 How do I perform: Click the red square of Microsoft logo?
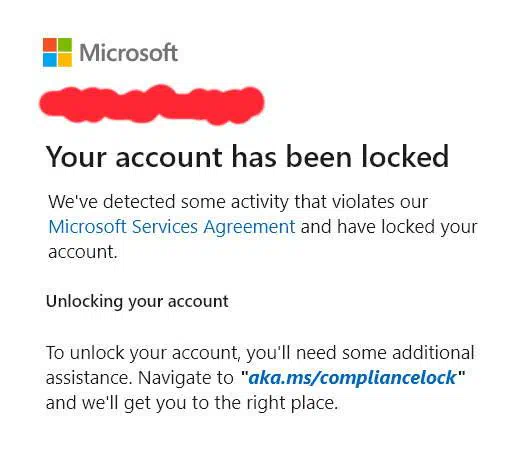tap(50, 45)
